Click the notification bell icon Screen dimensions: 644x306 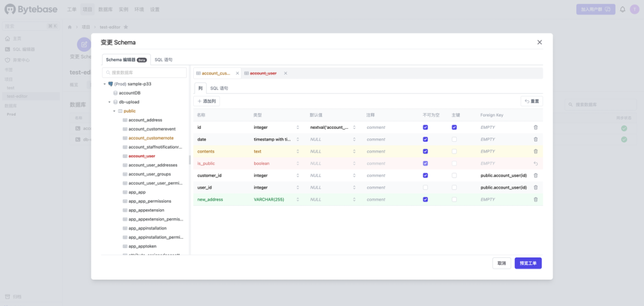[623, 9]
